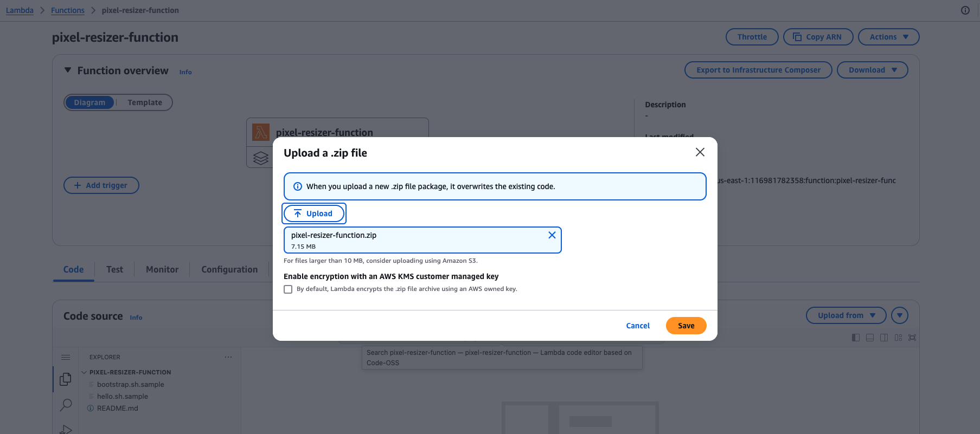Open the Run and Debug icon
Image resolution: width=980 pixels, height=434 pixels.
pyautogui.click(x=66, y=429)
